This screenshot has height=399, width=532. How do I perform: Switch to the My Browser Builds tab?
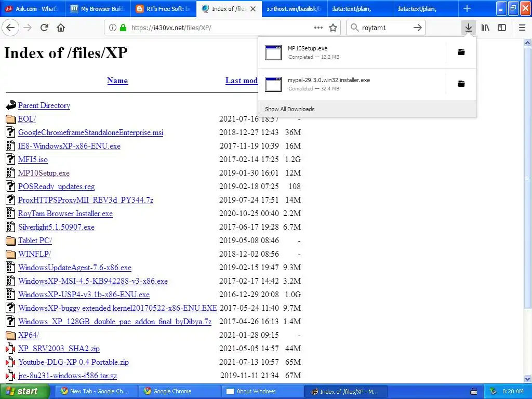point(97,9)
